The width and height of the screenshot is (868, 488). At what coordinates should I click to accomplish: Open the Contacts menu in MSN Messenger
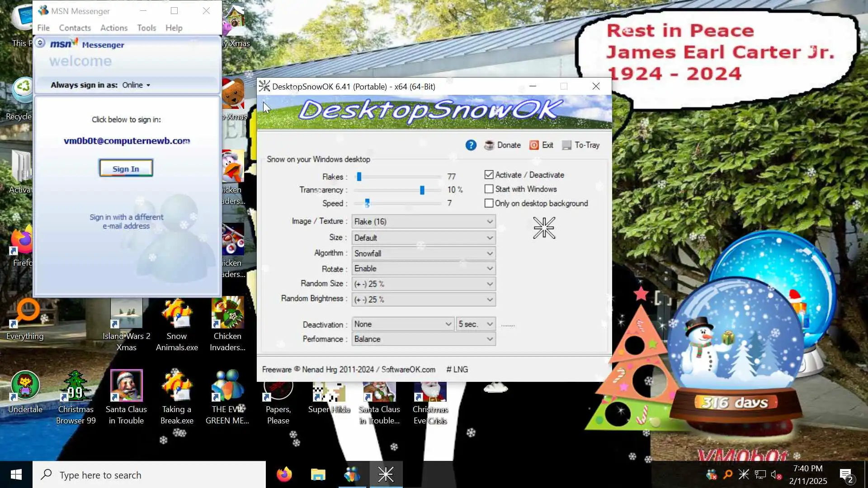pos(75,28)
